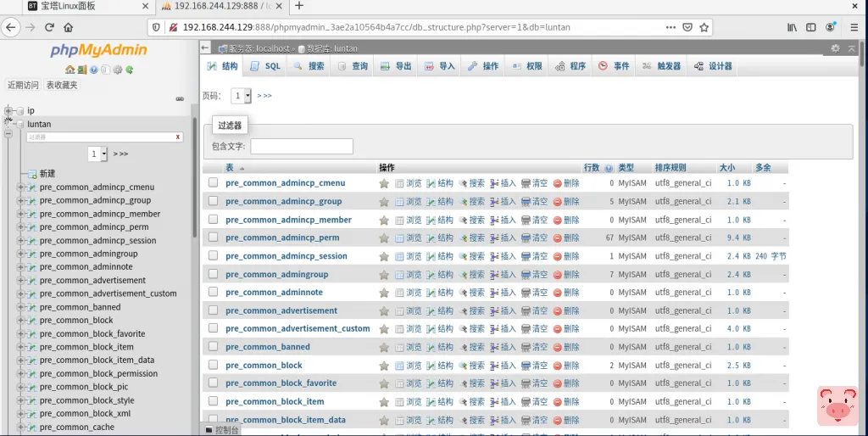Open the pre_common_admincp_perm table link
The height and width of the screenshot is (436, 868).
(x=282, y=238)
